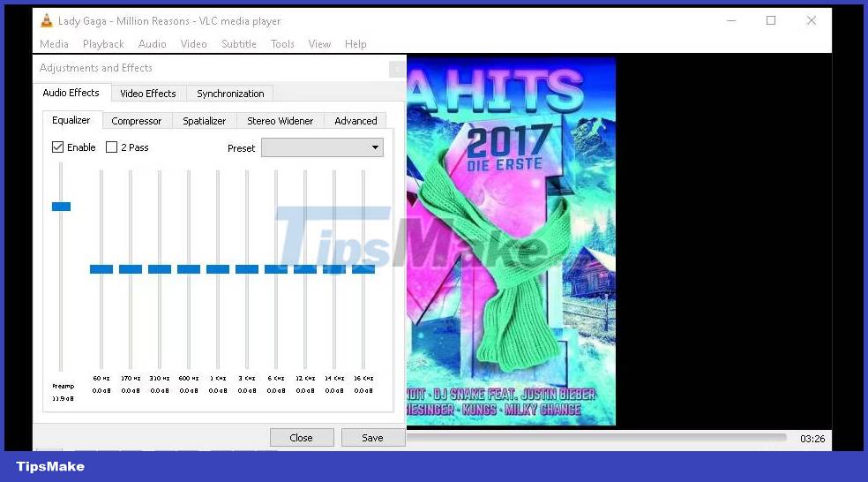
Task: Click the 12 KHz band slider handle
Action: coord(305,269)
